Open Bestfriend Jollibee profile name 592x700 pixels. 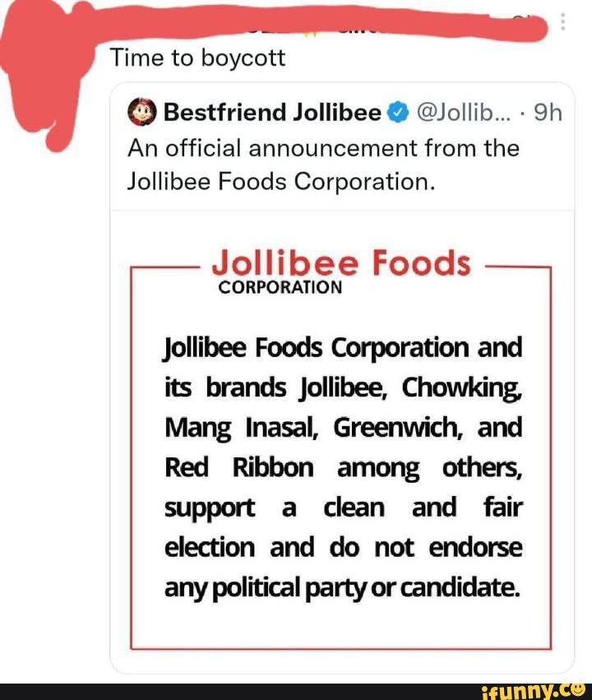click(x=272, y=112)
